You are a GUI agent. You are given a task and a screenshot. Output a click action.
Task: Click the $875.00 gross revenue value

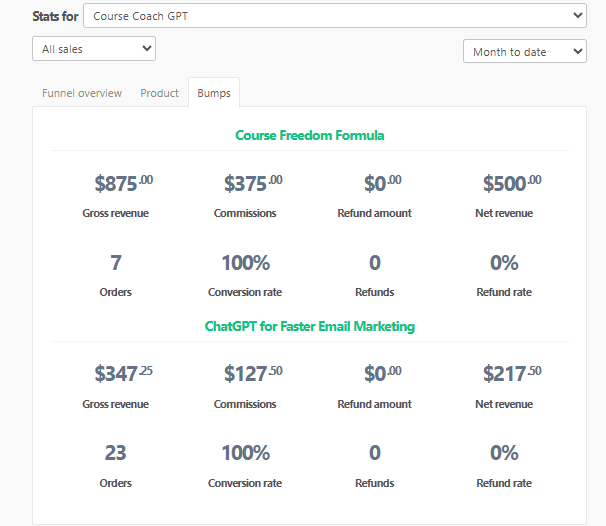tap(124, 183)
